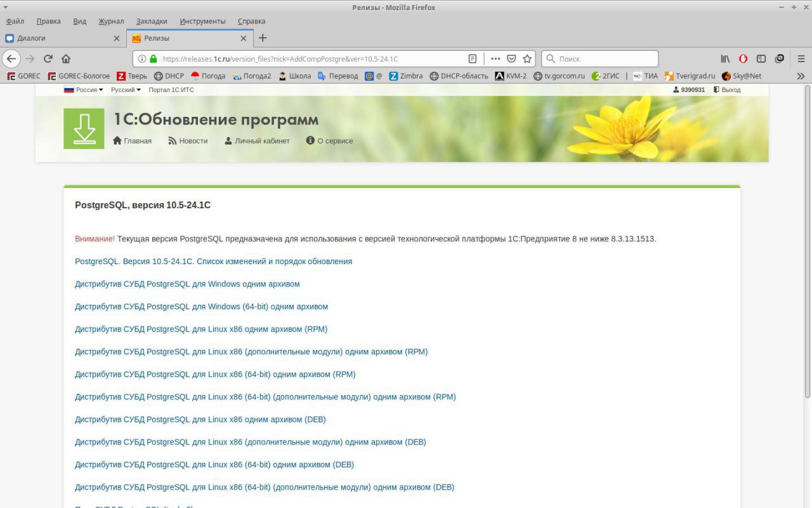Open GOREC-Бологое bookmark
The height and width of the screenshot is (508, 812).
click(79, 76)
